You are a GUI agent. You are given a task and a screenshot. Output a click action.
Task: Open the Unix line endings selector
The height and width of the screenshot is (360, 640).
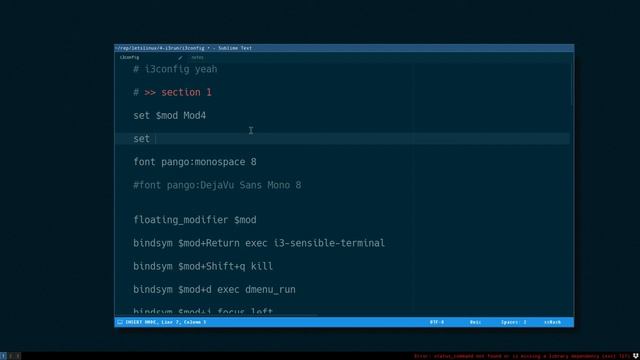pos(475,322)
